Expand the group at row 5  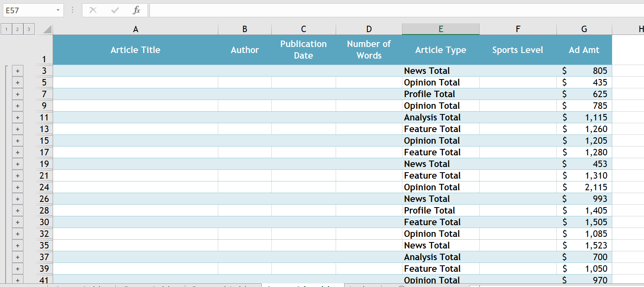pyautogui.click(x=18, y=83)
